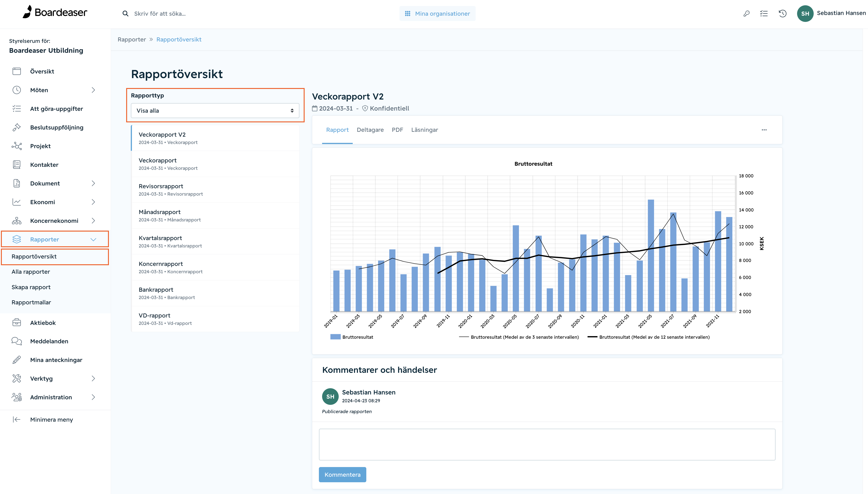This screenshot has width=868, height=494.
Task: Switch to the PDF tab
Action: point(397,130)
